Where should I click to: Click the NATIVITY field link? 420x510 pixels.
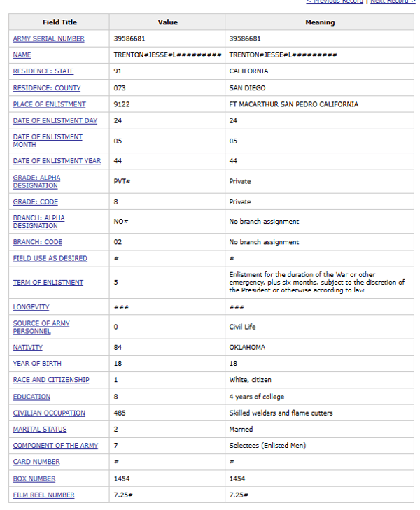click(x=28, y=348)
